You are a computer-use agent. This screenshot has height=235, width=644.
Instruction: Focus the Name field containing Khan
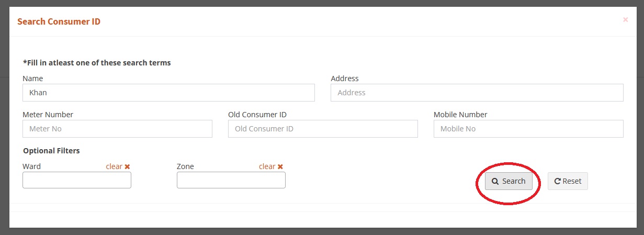pos(168,93)
